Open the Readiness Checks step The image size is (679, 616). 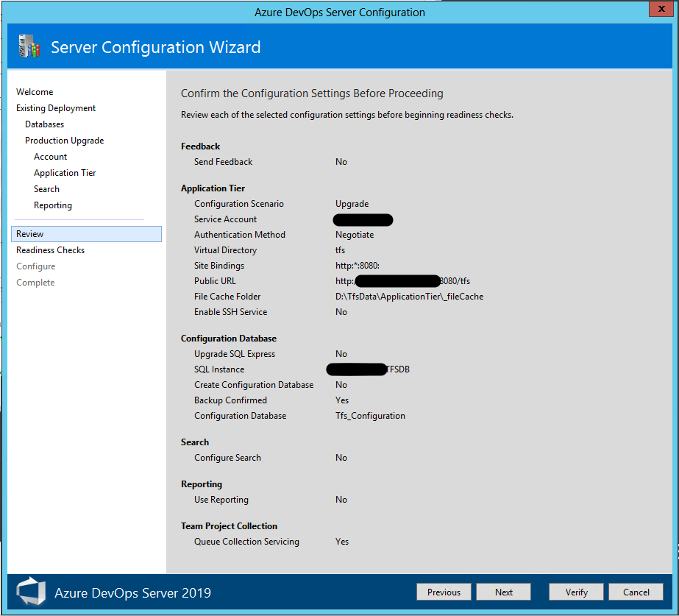[50, 249]
